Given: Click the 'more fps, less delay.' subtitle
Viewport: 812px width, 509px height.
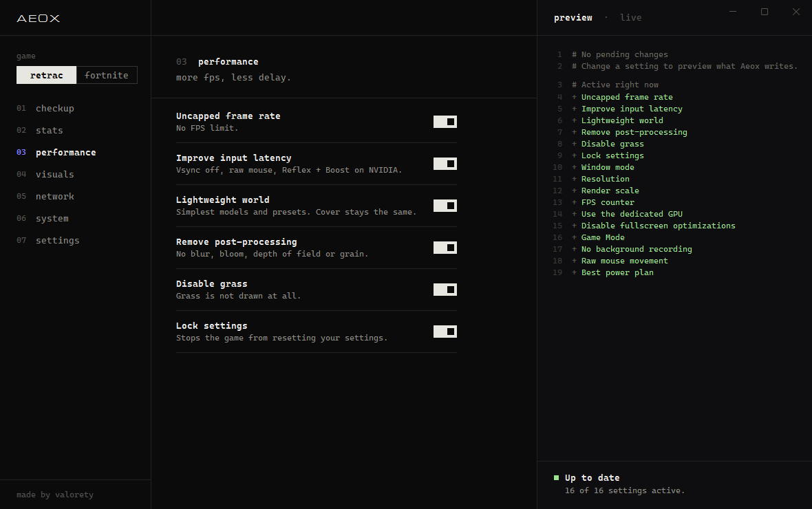Looking at the screenshot, I should 233,78.
